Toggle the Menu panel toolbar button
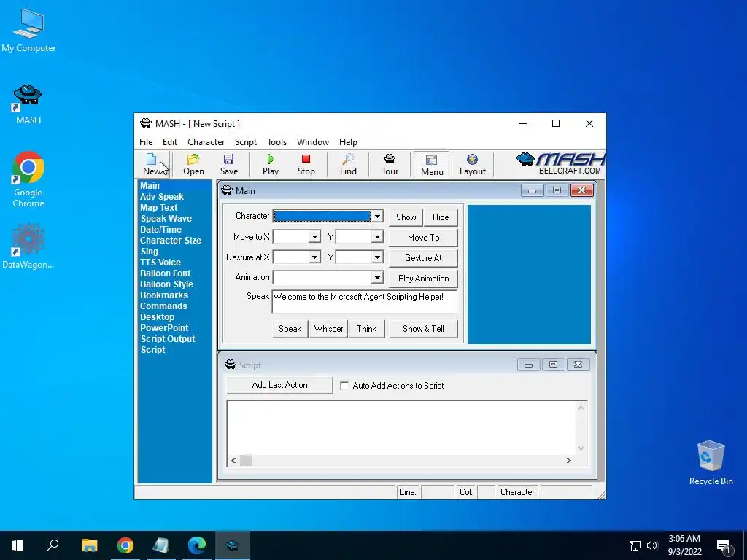This screenshot has height=560, width=747. click(432, 165)
